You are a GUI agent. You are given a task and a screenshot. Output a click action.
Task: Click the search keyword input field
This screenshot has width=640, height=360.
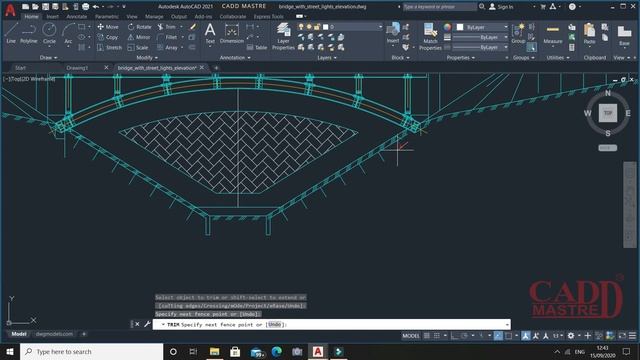[439, 7]
